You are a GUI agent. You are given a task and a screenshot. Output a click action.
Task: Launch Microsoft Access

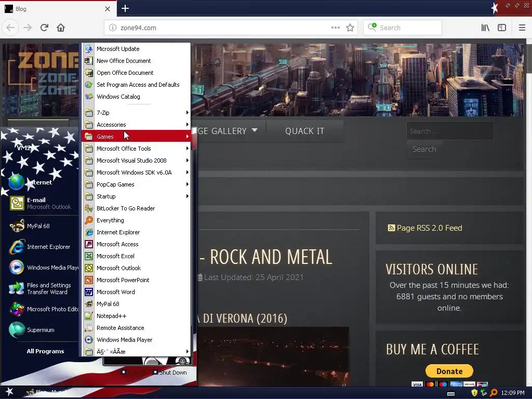(x=136, y=244)
